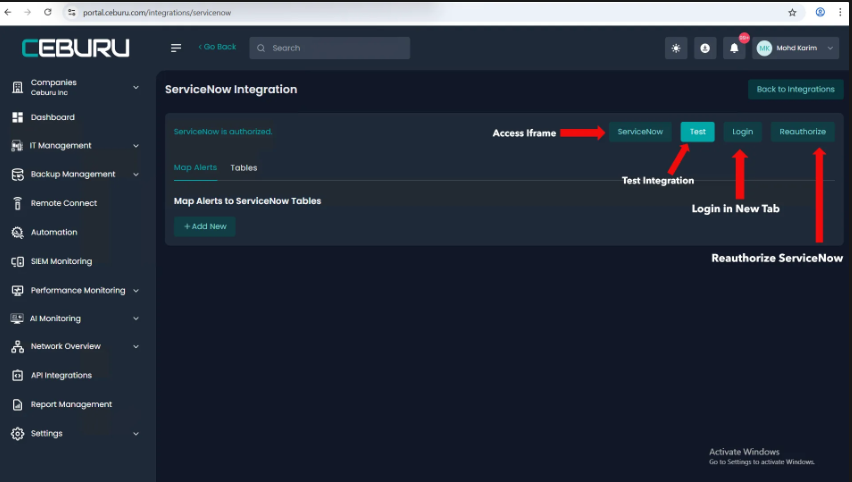Click the browser address bar URL
Viewport: 852px width, 482px height.
click(157, 12)
